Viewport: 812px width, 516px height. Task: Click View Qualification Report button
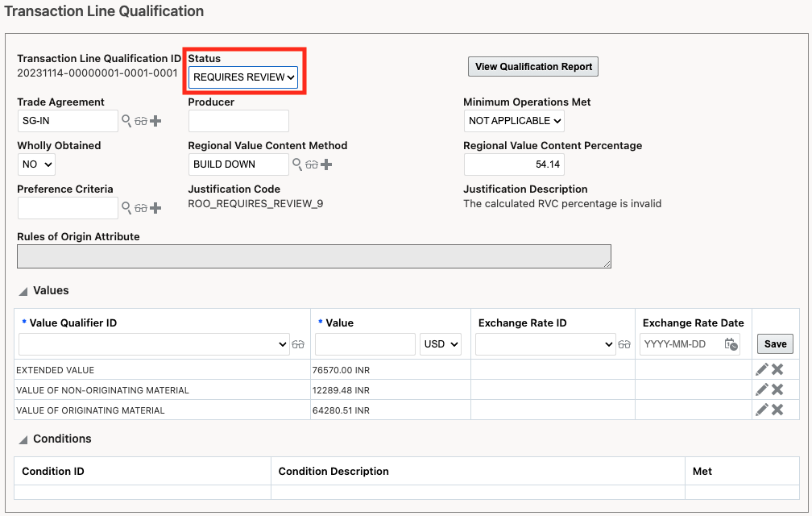[533, 67]
